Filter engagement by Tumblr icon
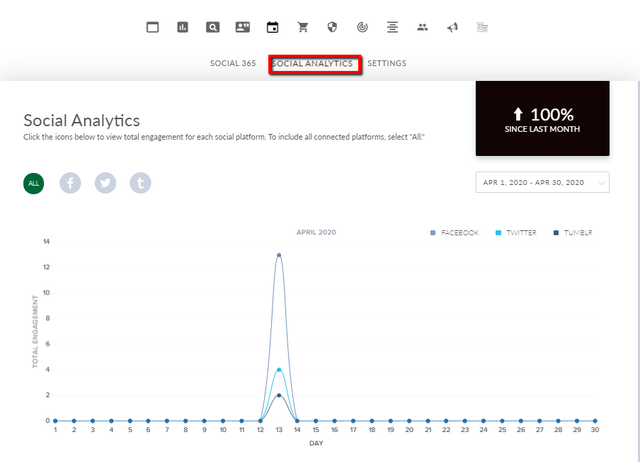This screenshot has height=462, width=640. click(140, 183)
